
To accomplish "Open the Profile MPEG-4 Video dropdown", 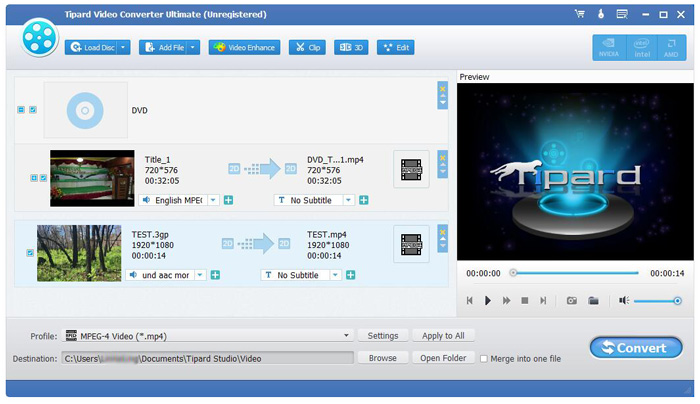I will 208,336.
